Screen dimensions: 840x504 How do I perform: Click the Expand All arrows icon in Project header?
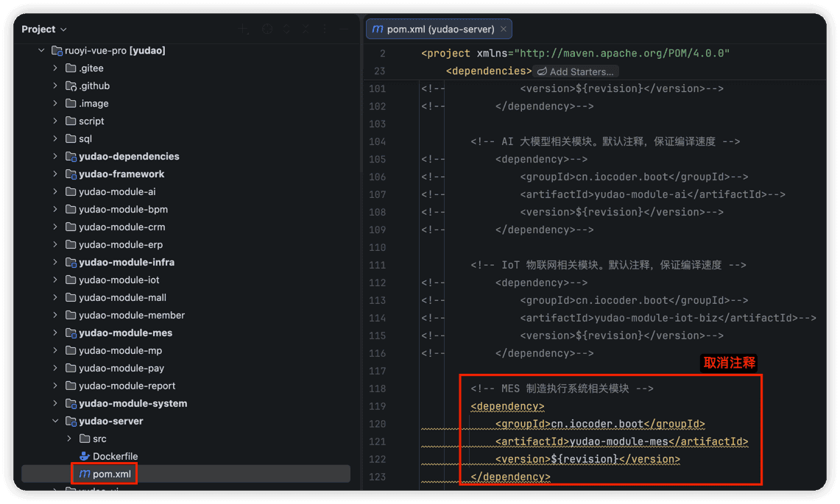(286, 29)
